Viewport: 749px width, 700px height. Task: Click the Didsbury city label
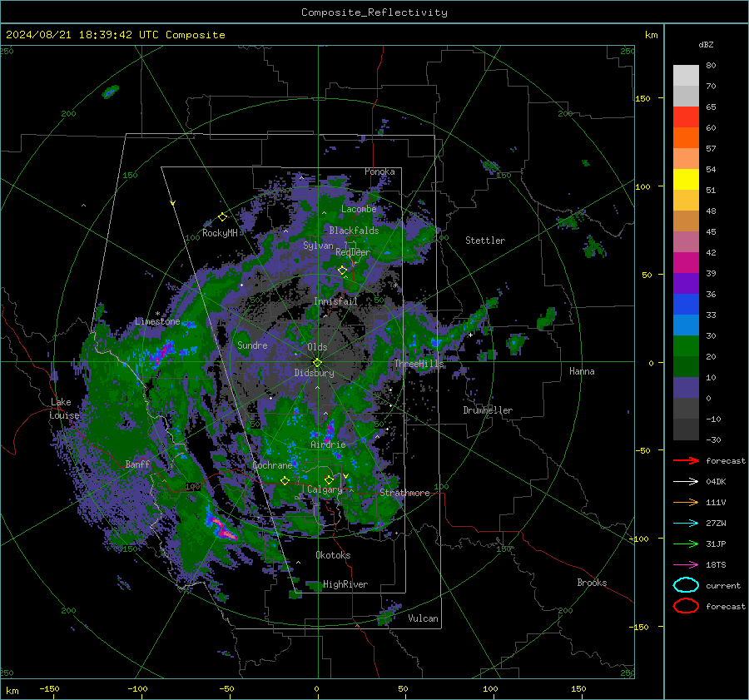pyautogui.click(x=314, y=373)
